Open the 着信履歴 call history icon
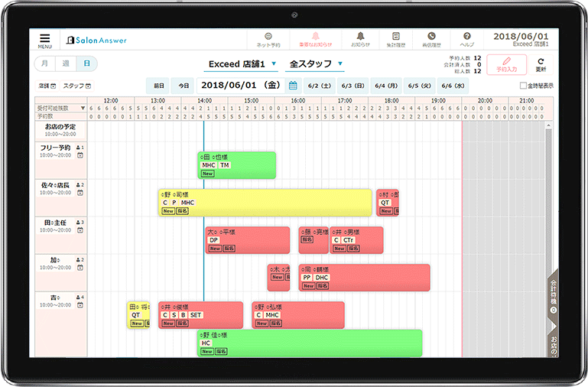 point(432,40)
